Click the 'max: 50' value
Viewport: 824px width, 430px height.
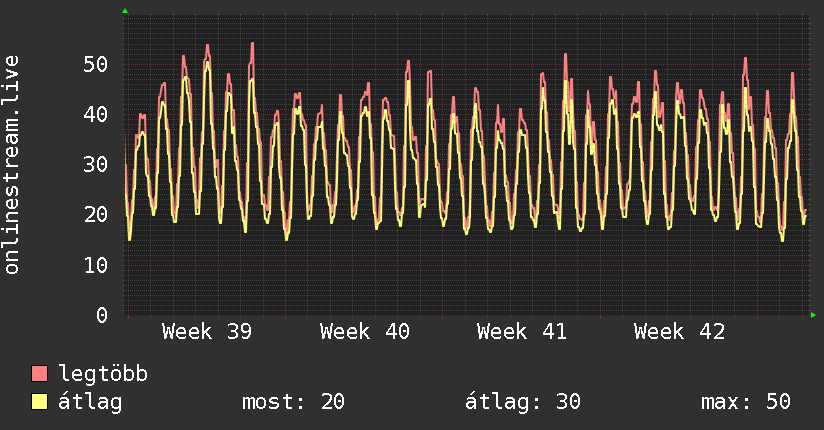tap(746, 402)
